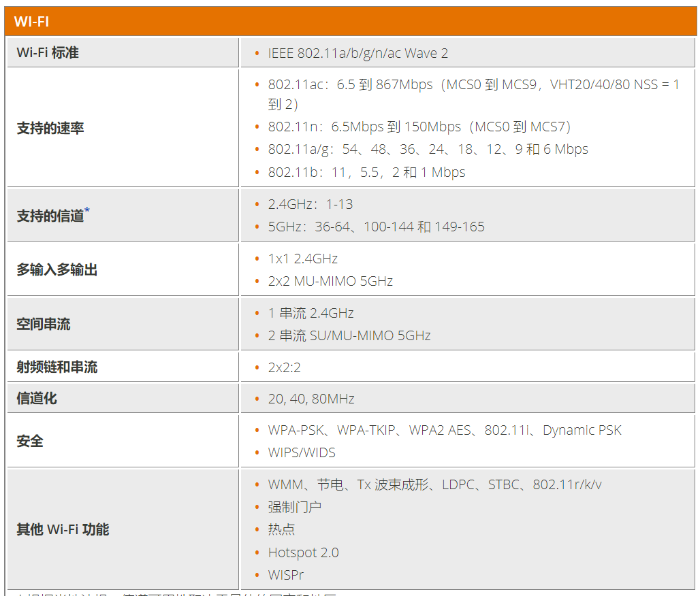
Task: Click the asterisk footnote beside 支持的信道
Action: pos(87,212)
